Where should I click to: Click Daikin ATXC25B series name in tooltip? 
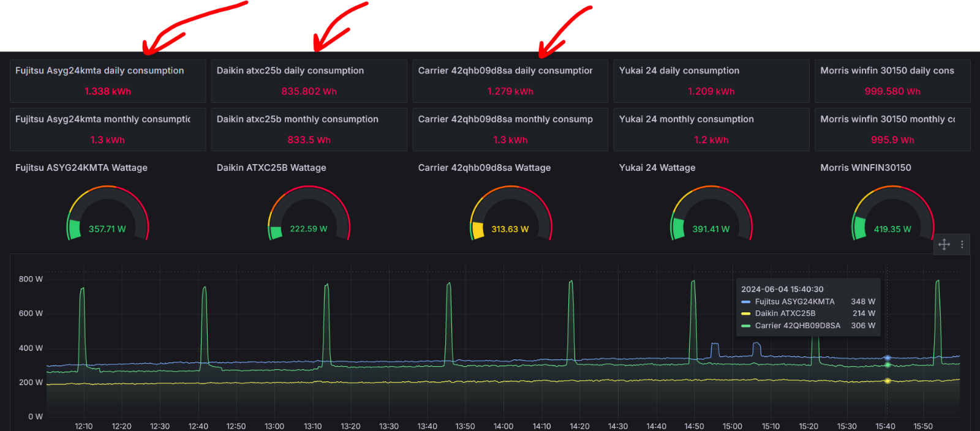click(785, 313)
